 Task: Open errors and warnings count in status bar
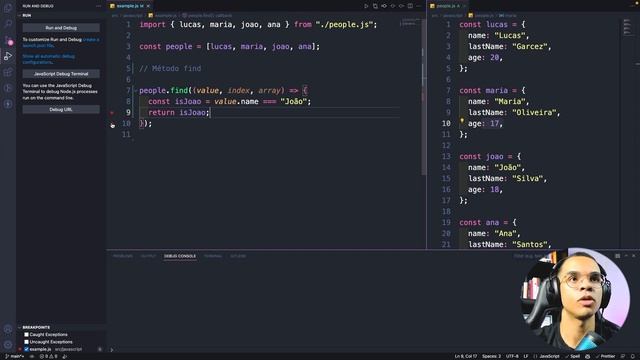point(49,356)
